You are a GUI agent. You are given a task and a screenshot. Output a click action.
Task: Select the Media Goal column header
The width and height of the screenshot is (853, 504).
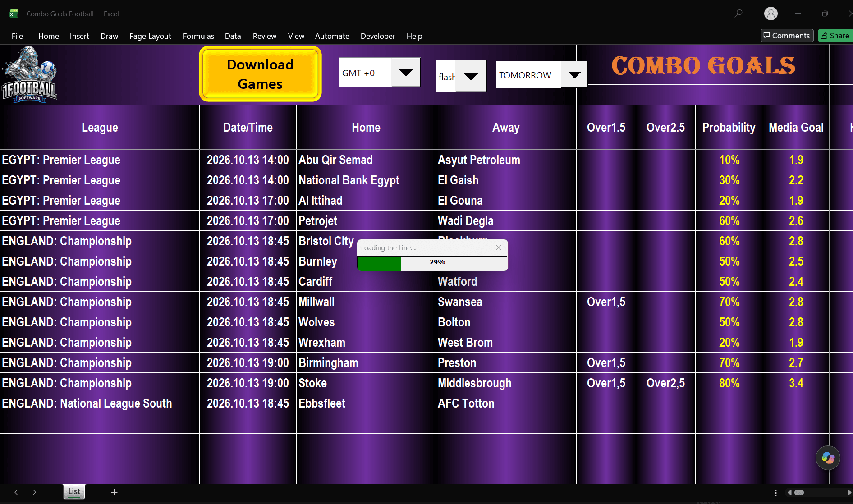tap(796, 128)
